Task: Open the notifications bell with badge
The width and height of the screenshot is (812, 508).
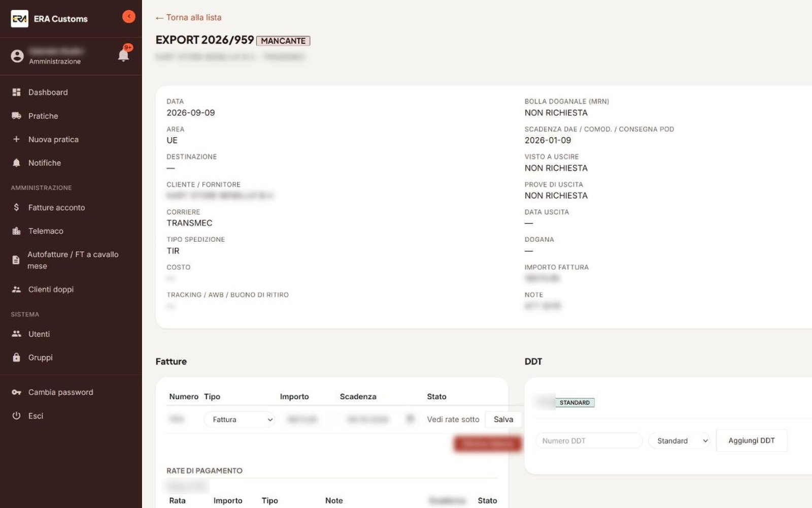Action: tap(123, 55)
